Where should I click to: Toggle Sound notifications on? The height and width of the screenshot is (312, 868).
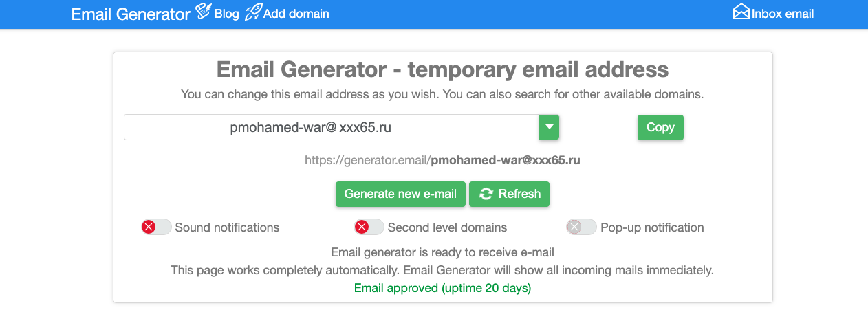(156, 227)
